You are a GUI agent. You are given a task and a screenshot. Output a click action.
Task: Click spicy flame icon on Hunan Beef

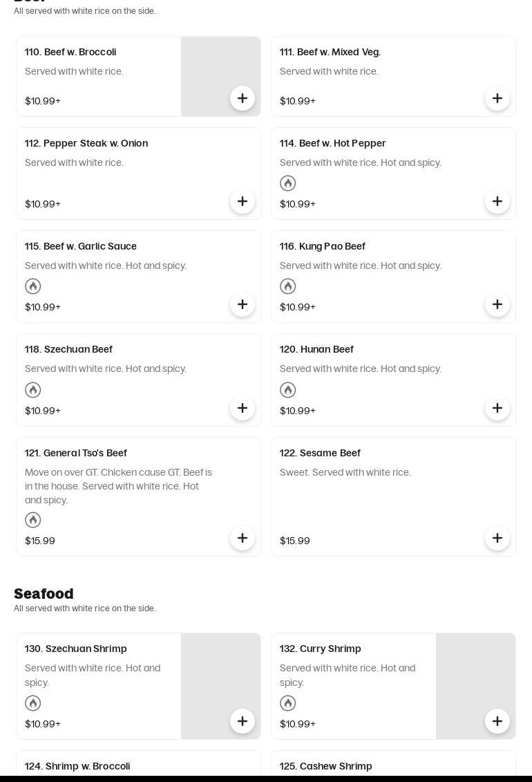click(288, 390)
